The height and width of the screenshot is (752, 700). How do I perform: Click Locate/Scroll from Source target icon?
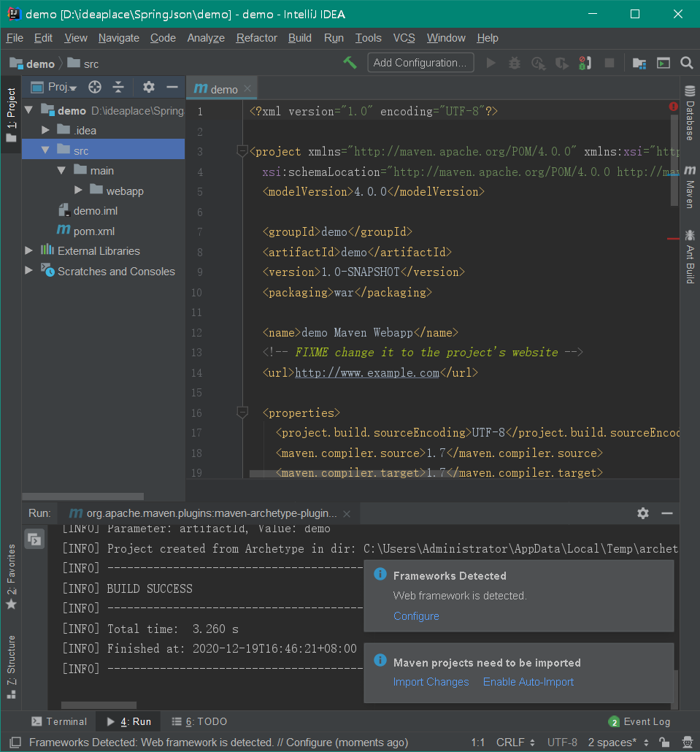(95, 87)
